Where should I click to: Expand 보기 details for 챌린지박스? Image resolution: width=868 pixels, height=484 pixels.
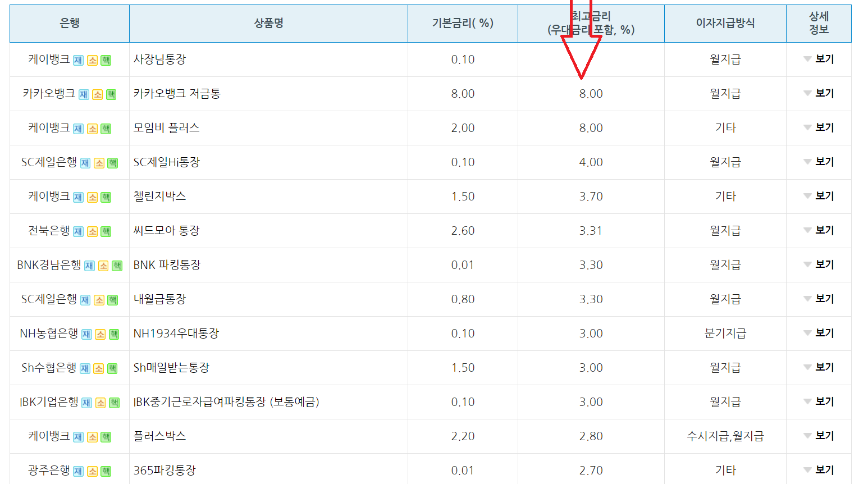(x=819, y=196)
